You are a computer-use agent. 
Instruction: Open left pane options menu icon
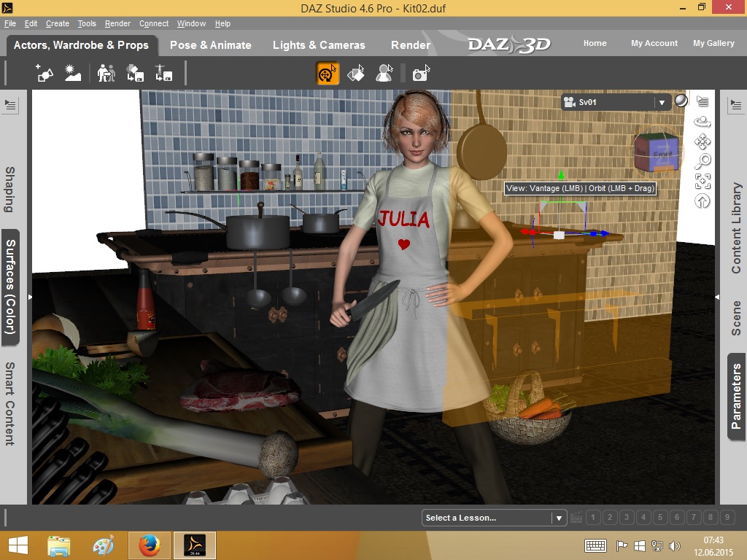10,105
